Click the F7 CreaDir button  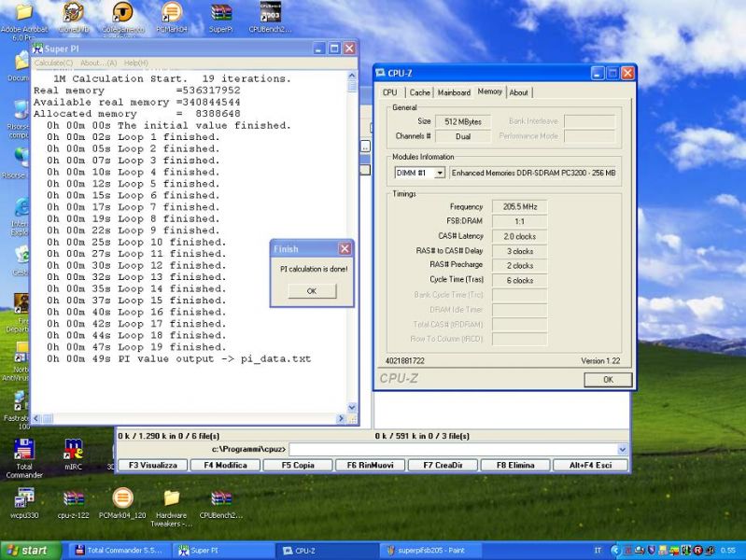[x=443, y=465]
